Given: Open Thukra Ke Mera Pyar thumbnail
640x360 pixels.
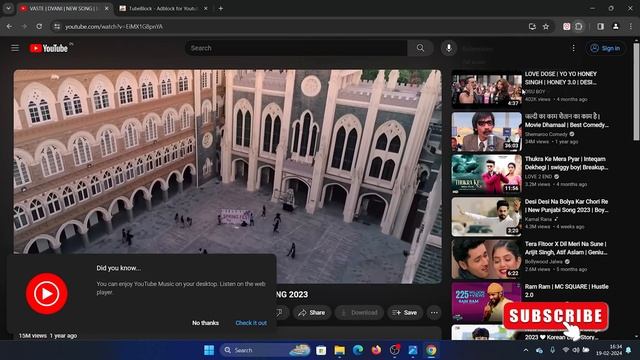Looking at the screenshot, I should coord(487,174).
